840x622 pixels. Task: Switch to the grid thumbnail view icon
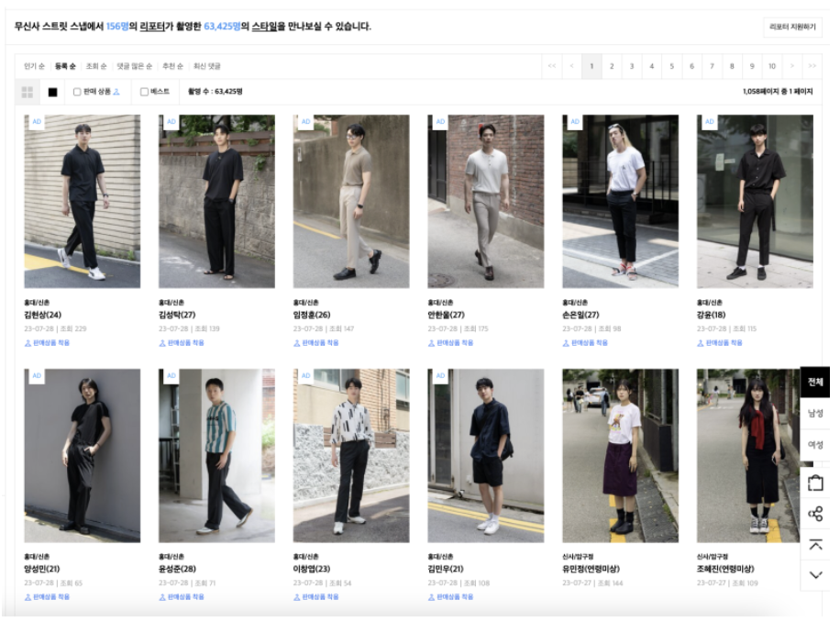tap(28, 92)
